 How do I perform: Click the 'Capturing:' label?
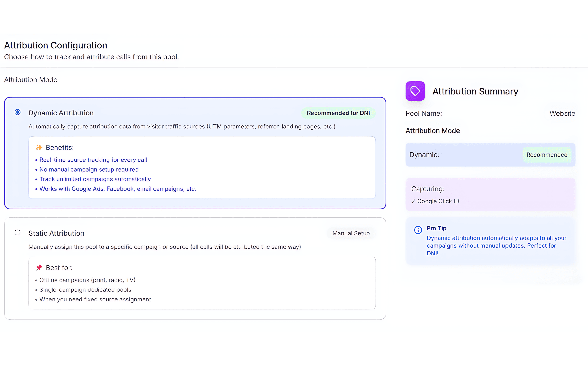tap(428, 189)
